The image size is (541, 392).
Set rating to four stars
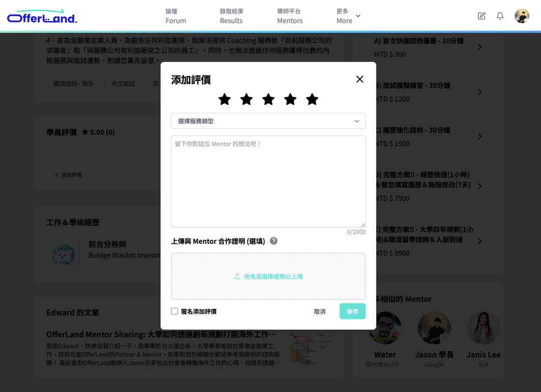pos(290,99)
